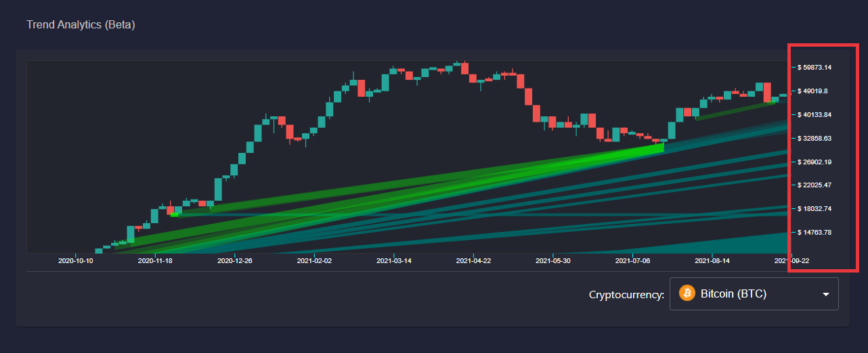868x353 pixels.
Task: Click the 2021-08-14 date label
Action: click(712, 260)
